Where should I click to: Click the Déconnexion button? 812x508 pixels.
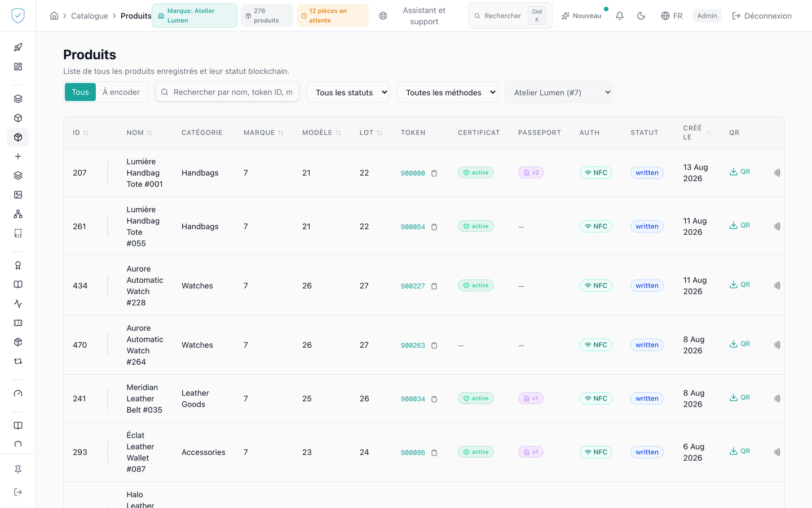(762, 16)
